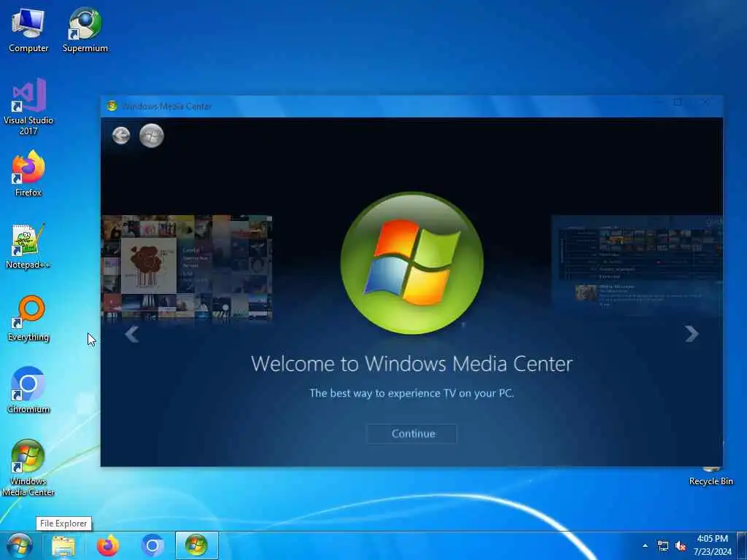747x560 pixels.
Task: Launch Firefox from the taskbar
Action: coord(108,545)
